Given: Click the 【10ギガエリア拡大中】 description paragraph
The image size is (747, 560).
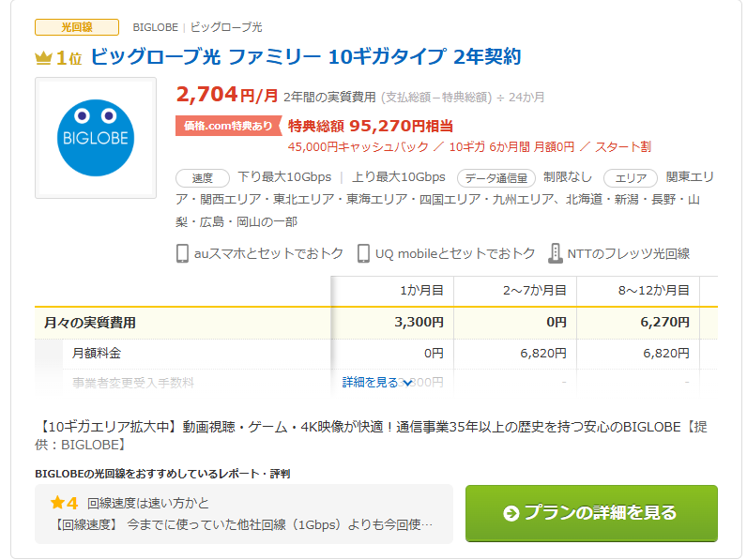Looking at the screenshot, I should coord(371,436).
